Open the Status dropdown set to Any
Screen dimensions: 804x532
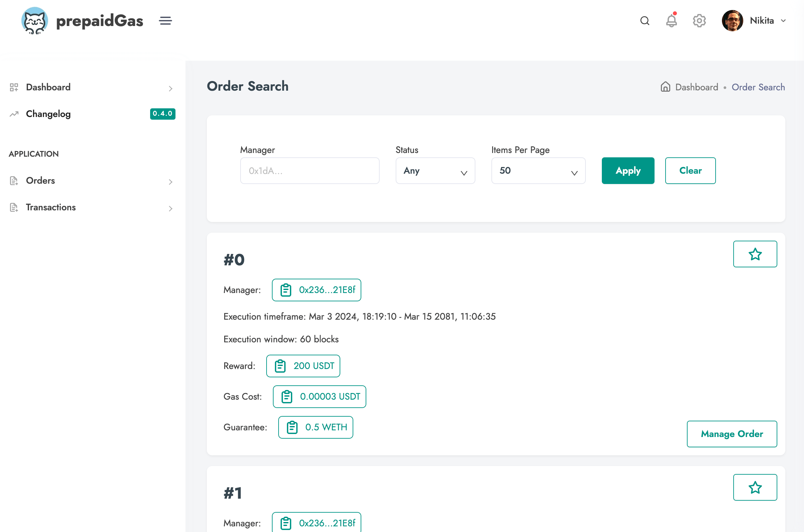pyautogui.click(x=435, y=171)
